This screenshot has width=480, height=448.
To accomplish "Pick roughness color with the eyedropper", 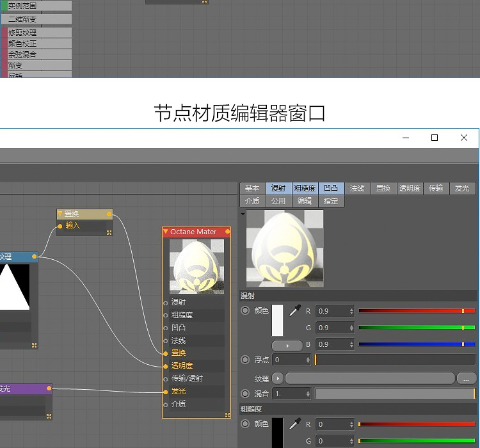I will [295, 424].
